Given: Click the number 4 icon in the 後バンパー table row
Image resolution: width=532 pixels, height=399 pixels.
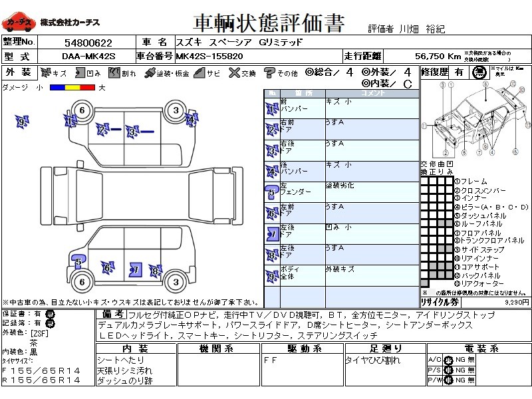Looking at the screenshot, I should 272,172.
